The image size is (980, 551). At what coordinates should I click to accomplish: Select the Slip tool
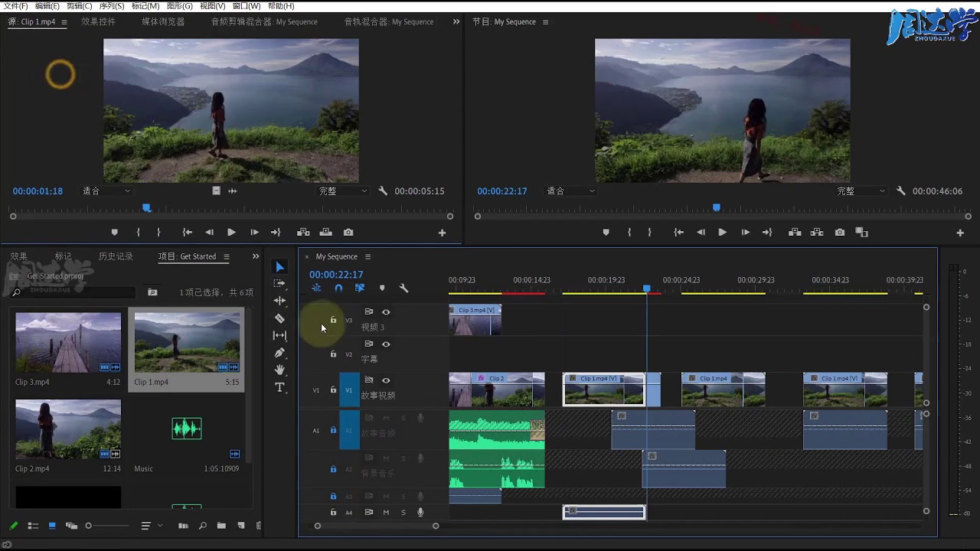(279, 335)
